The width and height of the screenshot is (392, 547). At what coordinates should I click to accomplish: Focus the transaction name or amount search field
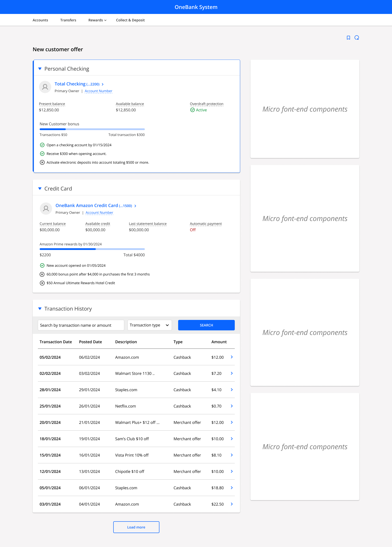[81, 325]
